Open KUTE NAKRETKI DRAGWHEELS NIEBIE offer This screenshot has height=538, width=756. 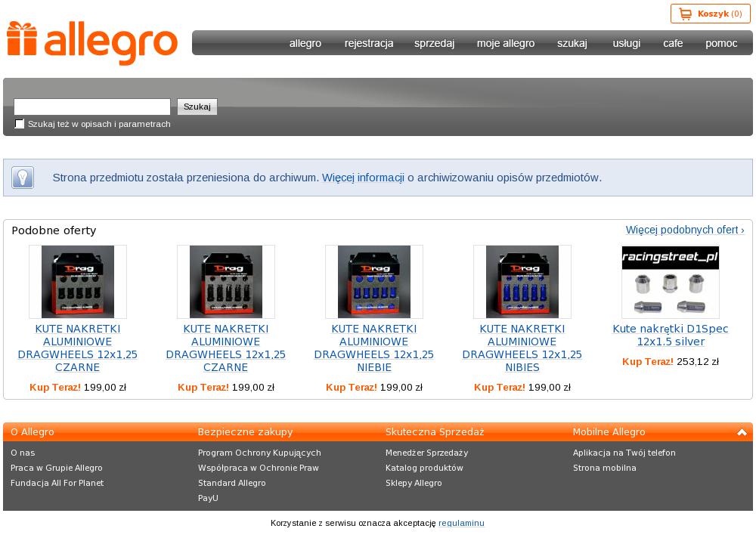pyautogui.click(x=373, y=348)
